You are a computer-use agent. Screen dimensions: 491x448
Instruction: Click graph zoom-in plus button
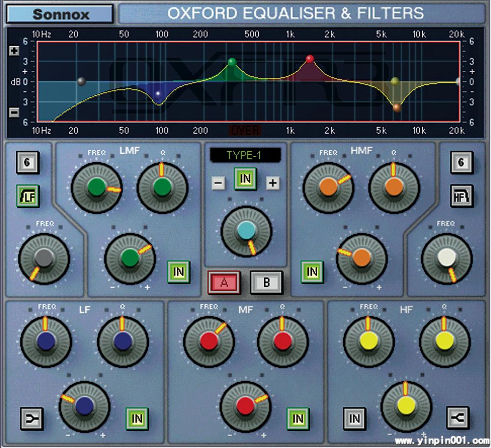point(14,51)
